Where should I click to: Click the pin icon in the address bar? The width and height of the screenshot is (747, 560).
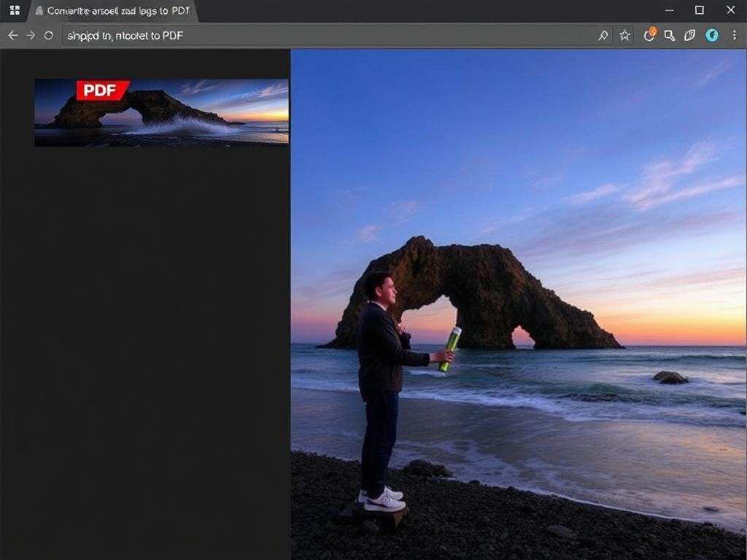pyautogui.click(x=603, y=35)
